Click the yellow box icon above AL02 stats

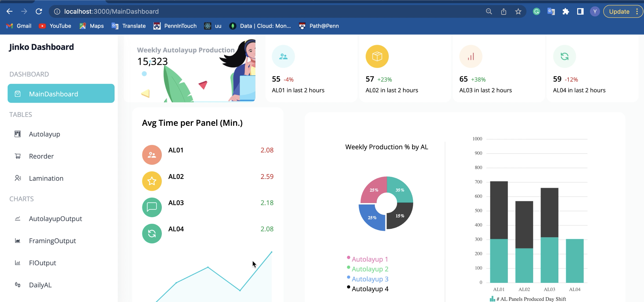point(377,56)
